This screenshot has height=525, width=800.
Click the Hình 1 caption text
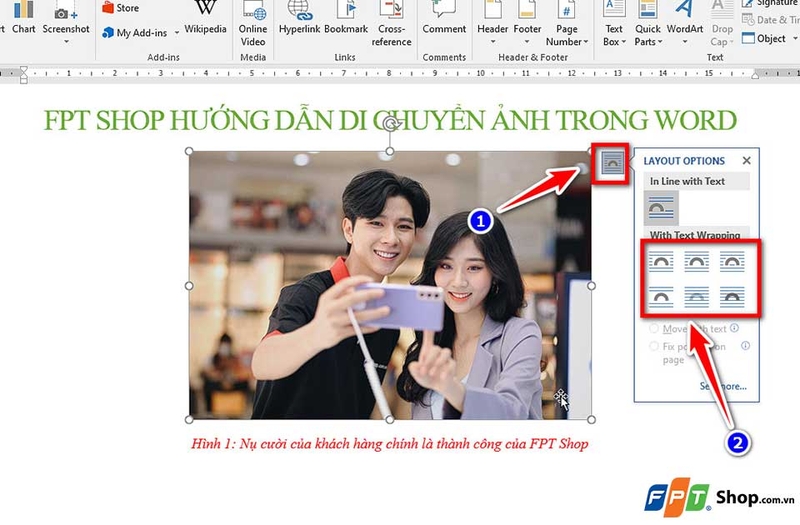[x=390, y=444]
